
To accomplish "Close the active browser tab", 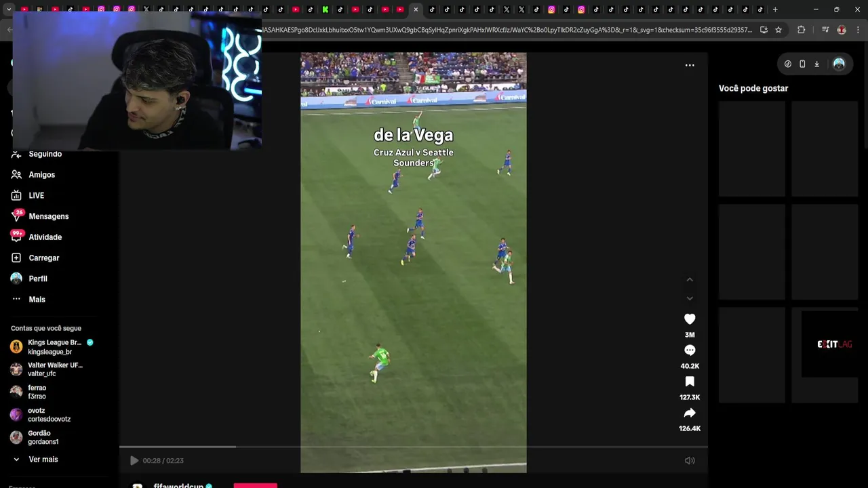I will pyautogui.click(x=416, y=9).
